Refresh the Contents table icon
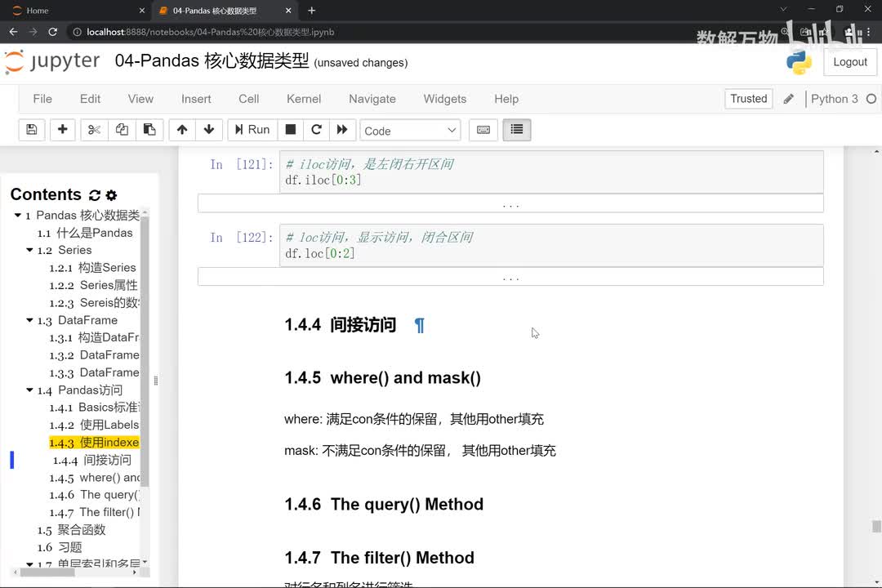The image size is (882, 588). coord(95,195)
